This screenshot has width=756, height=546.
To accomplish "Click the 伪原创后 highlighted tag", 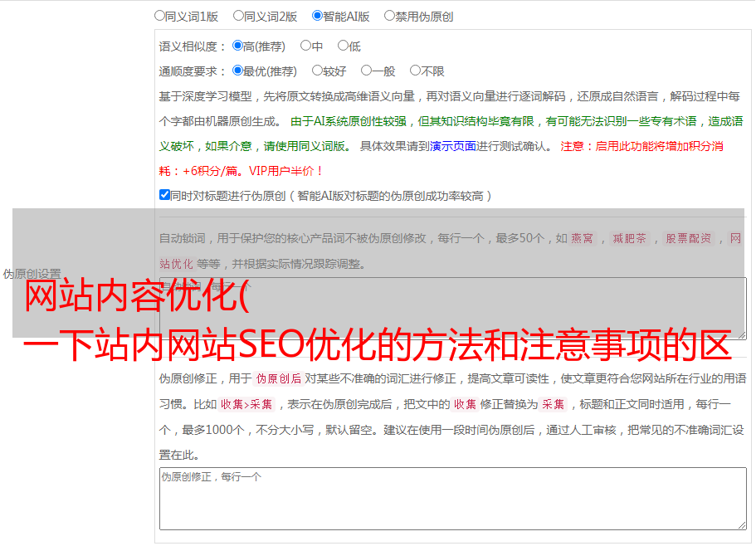I will click(279, 378).
